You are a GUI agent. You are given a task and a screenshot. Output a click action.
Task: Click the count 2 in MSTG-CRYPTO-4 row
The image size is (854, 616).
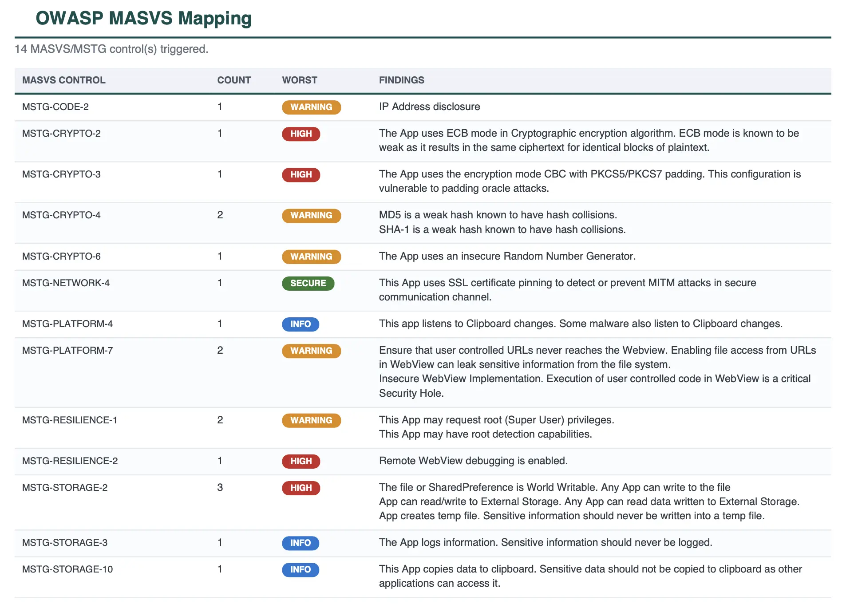(x=220, y=215)
